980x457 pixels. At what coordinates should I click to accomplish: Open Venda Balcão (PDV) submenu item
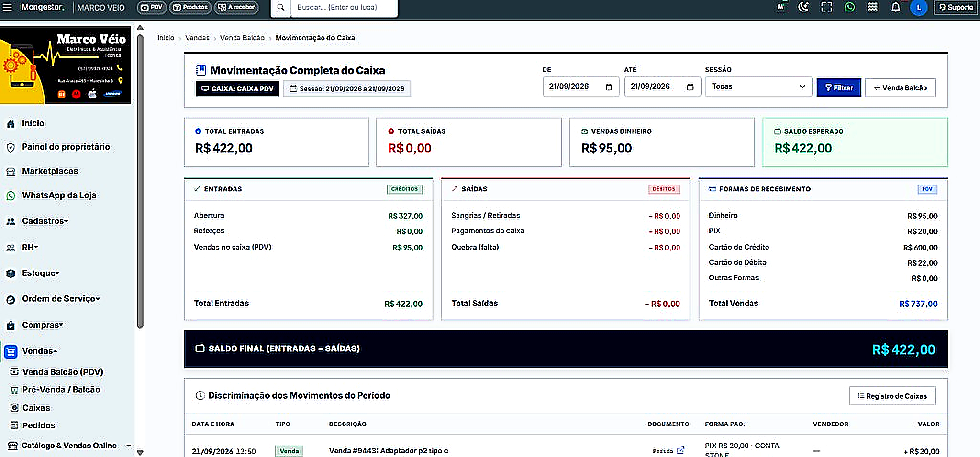tap(63, 372)
